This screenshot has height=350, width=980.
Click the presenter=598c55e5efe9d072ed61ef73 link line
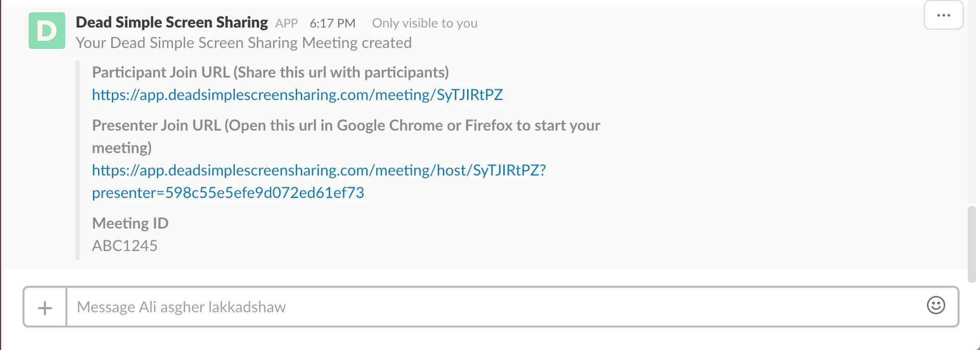click(228, 193)
